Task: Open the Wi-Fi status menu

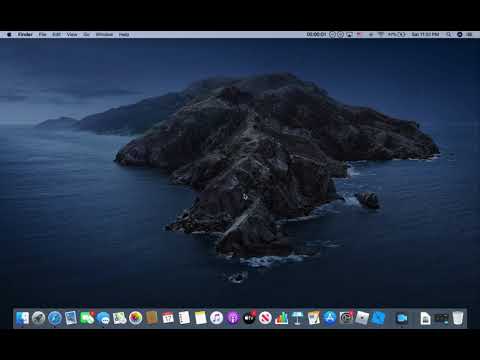Action: tap(381, 34)
